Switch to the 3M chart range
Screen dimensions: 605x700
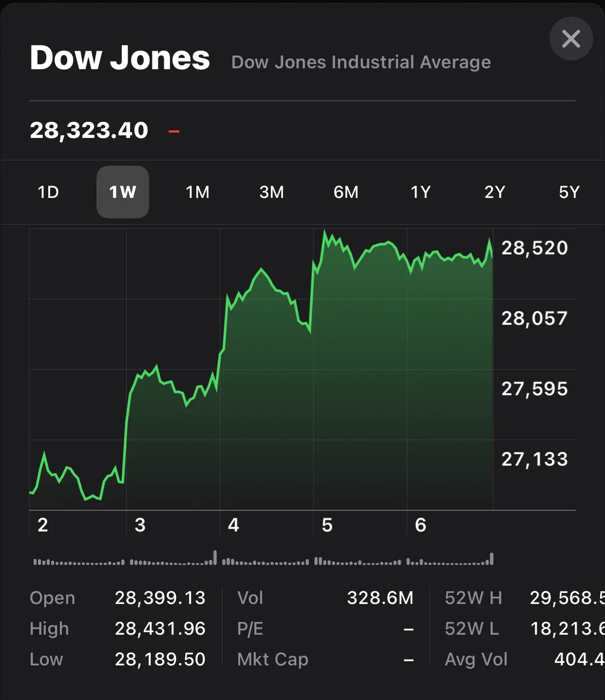click(271, 192)
